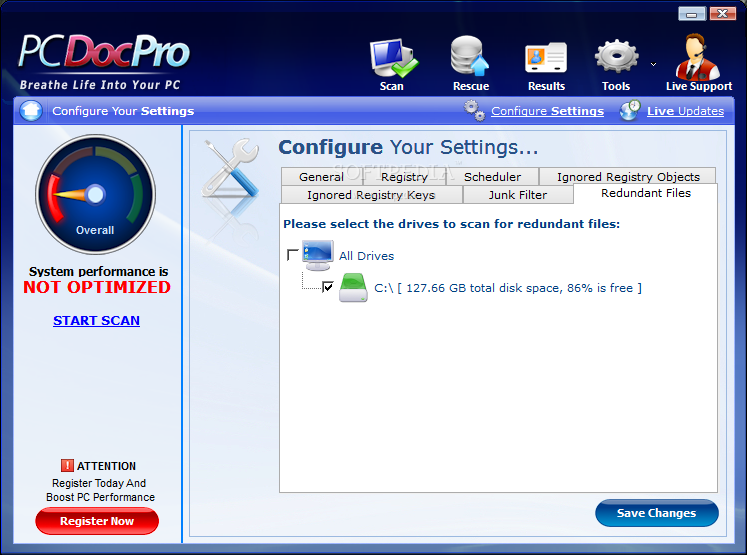The height and width of the screenshot is (555, 747).
Task: Click the Overall performance gauge
Action: coord(95,194)
